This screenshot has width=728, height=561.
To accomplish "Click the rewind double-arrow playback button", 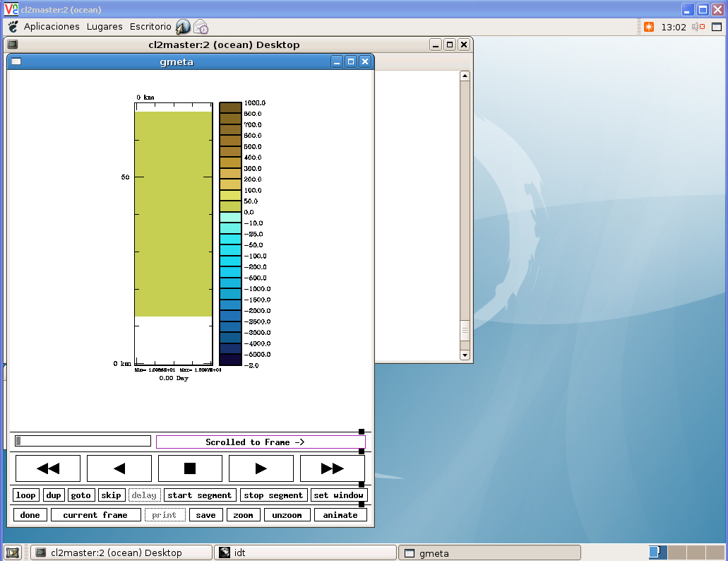I will click(x=48, y=468).
